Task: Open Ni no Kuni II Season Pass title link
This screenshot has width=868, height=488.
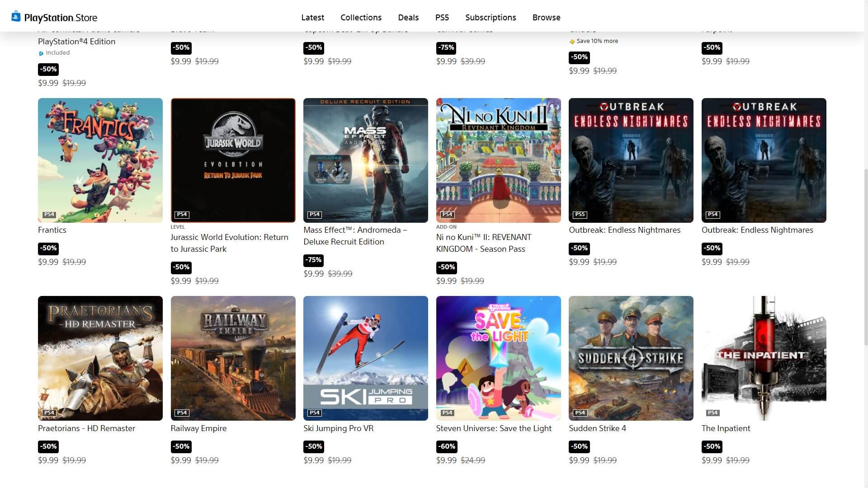Action: [484, 243]
